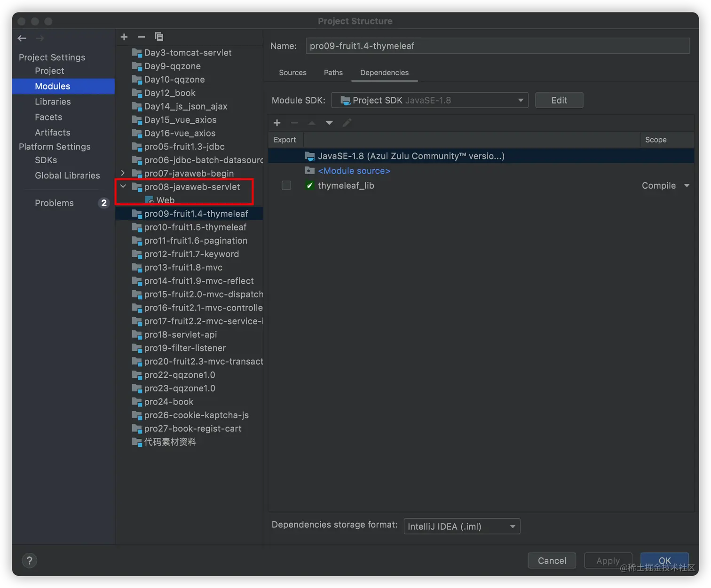Image resolution: width=711 pixels, height=588 pixels.
Task: Open Dependencies storage format dropdown
Action: pos(462,526)
